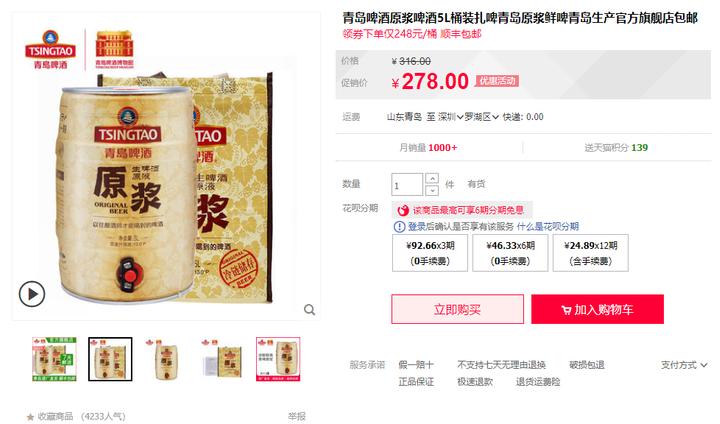Increase quantity with the up arrow
The image size is (720, 424).
click(x=432, y=178)
